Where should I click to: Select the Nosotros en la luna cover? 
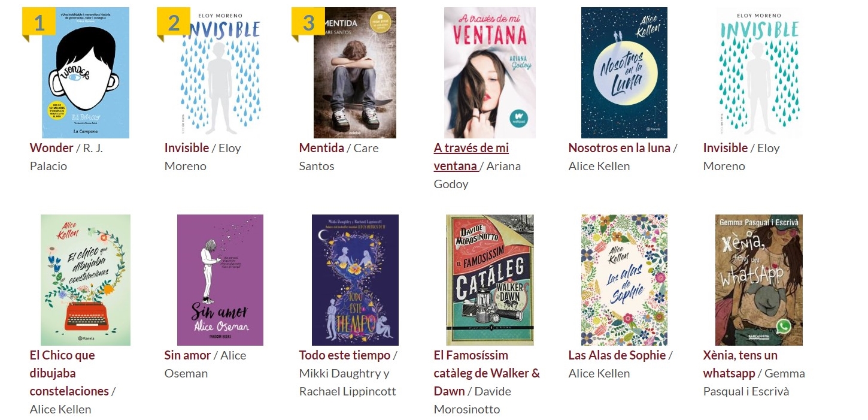point(624,72)
